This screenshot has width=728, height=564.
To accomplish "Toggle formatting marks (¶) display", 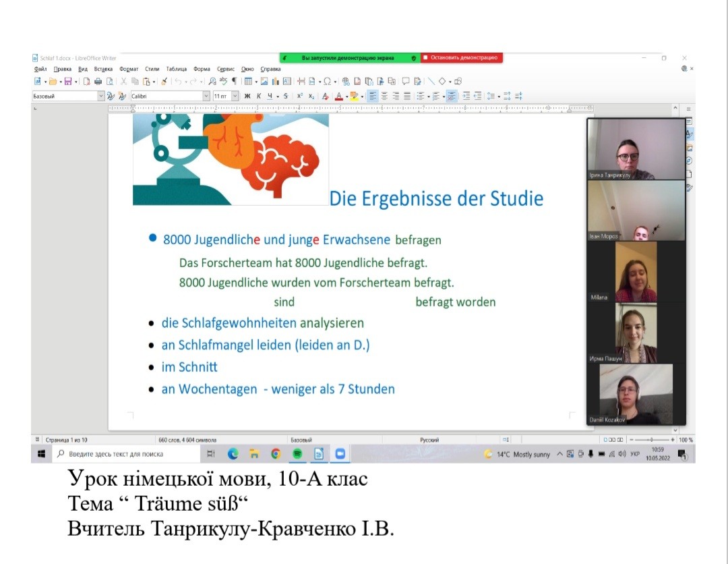I will [234, 82].
